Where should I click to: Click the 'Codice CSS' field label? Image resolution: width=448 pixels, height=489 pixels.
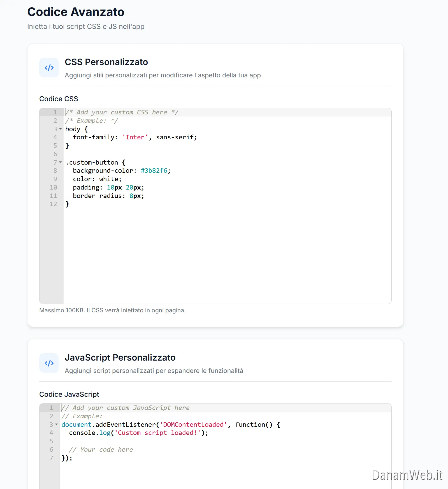[59, 99]
